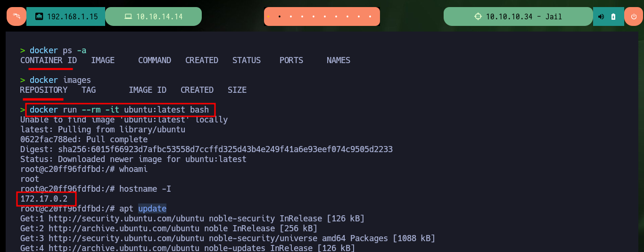
Task: Click the docker run --rm -it command line
Action: (x=119, y=110)
